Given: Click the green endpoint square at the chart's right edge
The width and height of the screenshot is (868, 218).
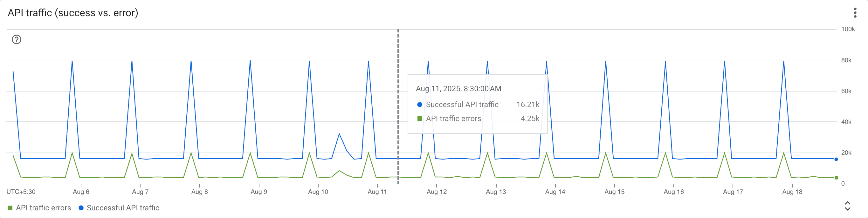Looking at the screenshot, I should click(836, 178).
